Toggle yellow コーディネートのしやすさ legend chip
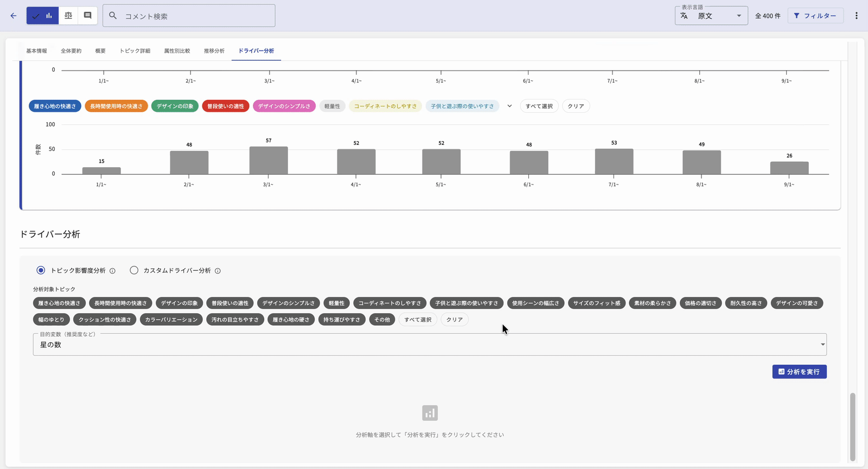The width and height of the screenshot is (868, 469). [x=385, y=106]
